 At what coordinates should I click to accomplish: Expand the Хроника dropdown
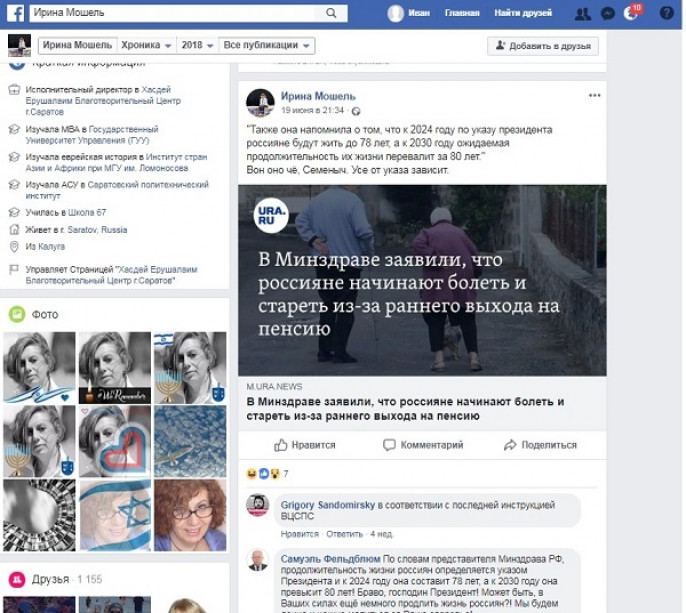click(x=146, y=46)
